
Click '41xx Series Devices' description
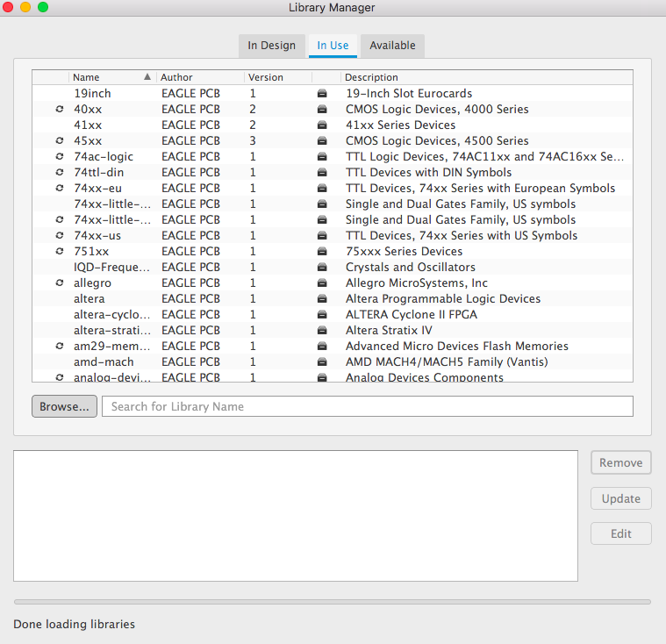pyautogui.click(x=400, y=125)
